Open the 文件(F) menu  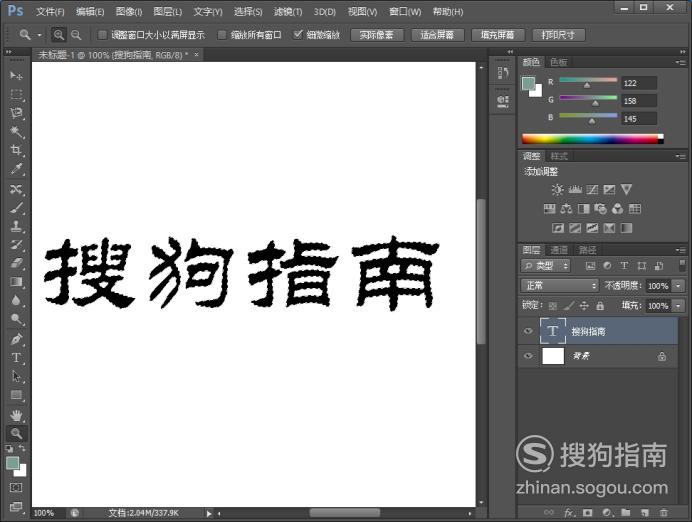coord(50,11)
